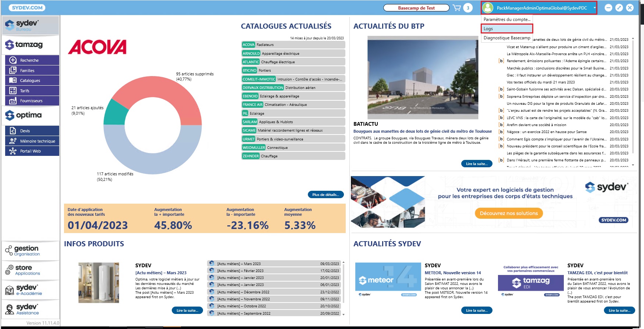Click Infos Produits list scroll-down arrow
This screenshot has height=329, width=644.
coord(344,314)
